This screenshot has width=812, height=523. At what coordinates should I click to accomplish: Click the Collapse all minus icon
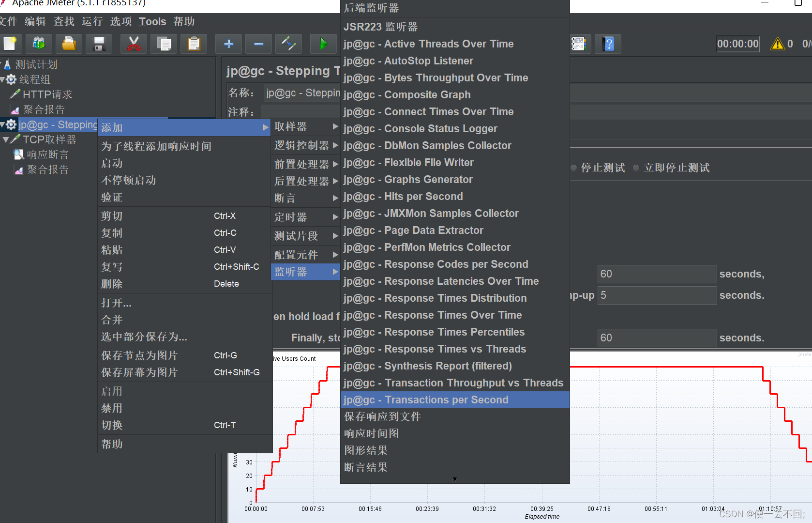258,44
